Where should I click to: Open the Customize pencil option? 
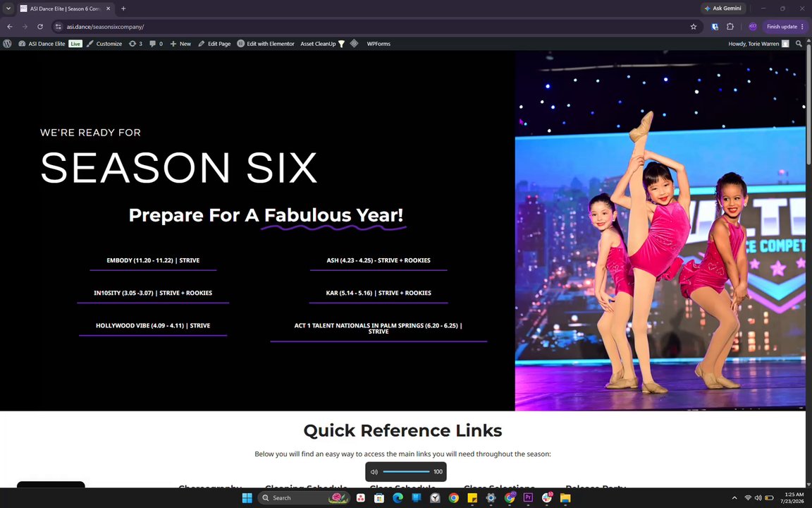[x=104, y=44]
